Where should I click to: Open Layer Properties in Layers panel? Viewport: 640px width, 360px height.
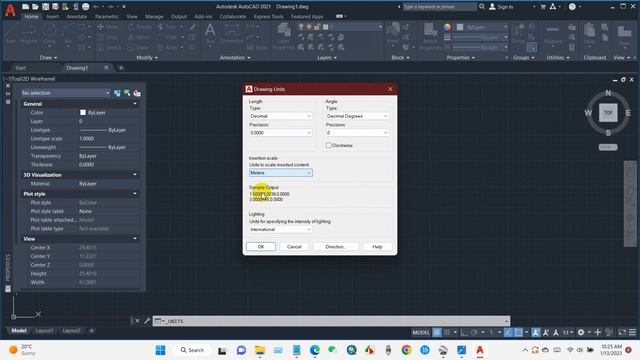283,36
